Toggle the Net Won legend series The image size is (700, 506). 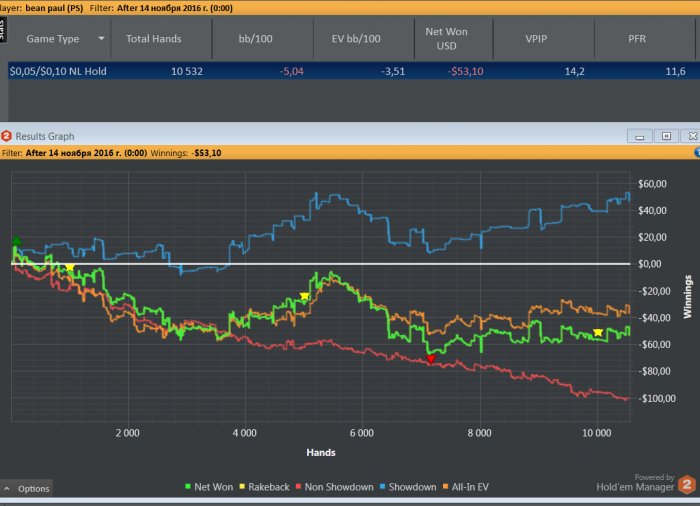point(208,487)
